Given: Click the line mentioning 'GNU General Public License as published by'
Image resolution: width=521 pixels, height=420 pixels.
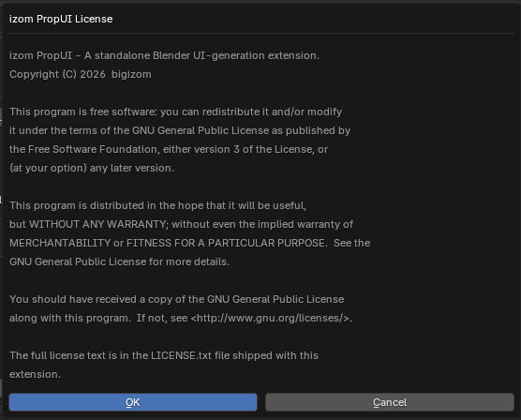Looking at the screenshot, I should tap(180, 130).
